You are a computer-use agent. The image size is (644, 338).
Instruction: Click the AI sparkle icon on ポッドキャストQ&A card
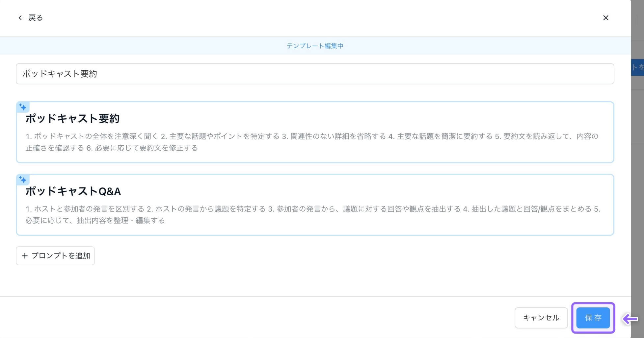(x=23, y=180)
